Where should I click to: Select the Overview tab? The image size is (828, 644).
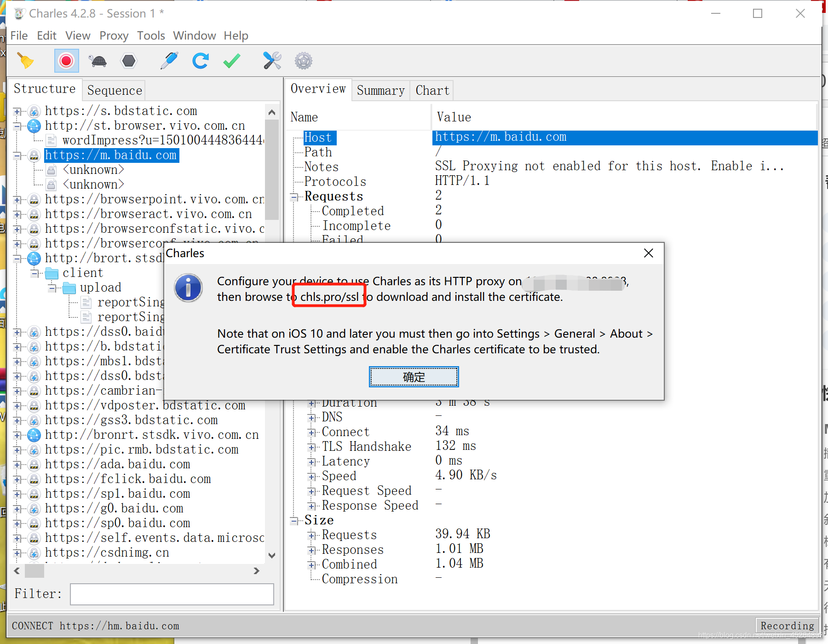tap(318, 89)
